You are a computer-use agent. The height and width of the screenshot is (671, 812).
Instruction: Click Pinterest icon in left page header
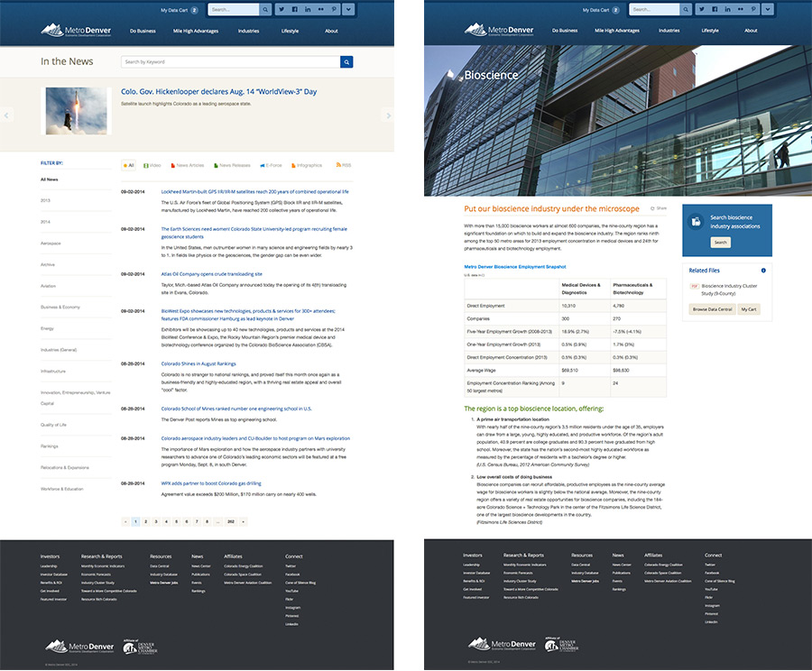(x=334, y=9)
